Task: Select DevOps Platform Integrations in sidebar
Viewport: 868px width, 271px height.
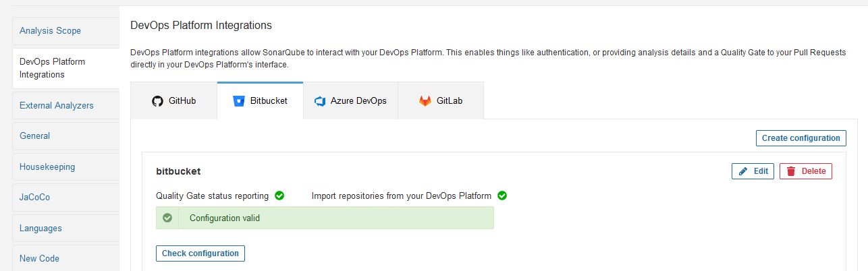Action: click(65, 68)
